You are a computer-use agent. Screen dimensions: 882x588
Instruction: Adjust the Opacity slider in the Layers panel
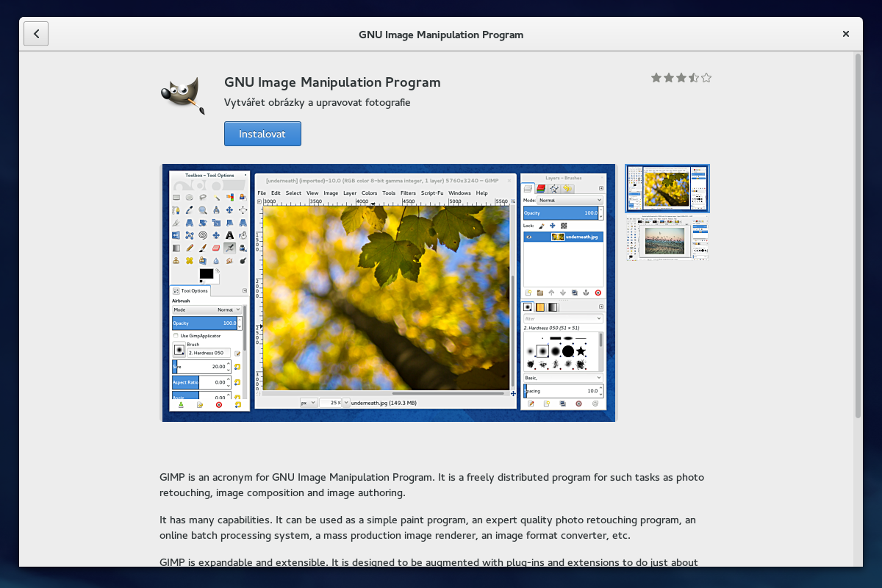point(562,212)
